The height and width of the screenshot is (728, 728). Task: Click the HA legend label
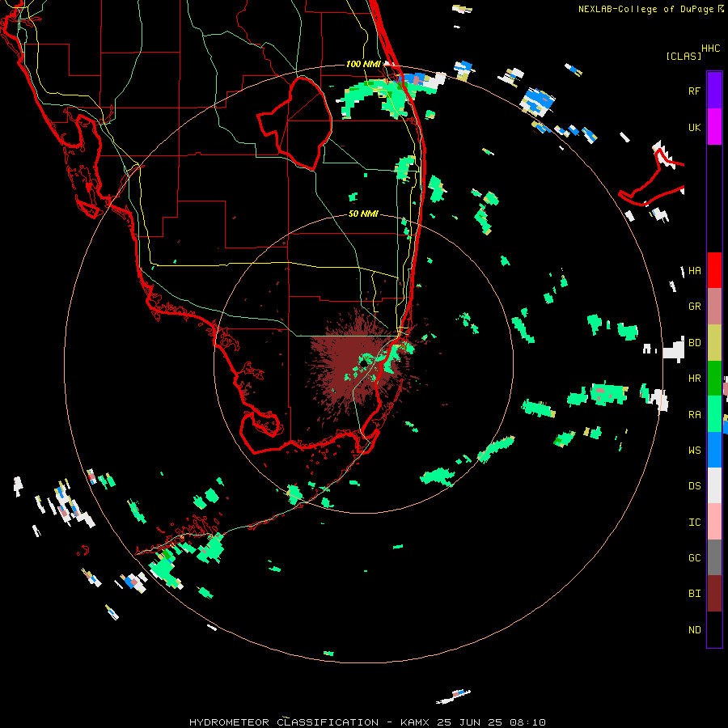694,270
